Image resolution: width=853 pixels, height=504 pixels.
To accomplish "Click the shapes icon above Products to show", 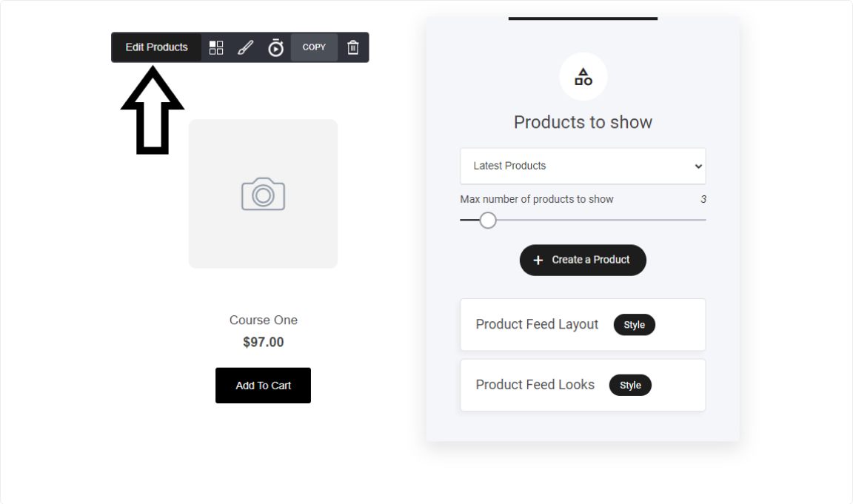I will (x=583, y=77).
